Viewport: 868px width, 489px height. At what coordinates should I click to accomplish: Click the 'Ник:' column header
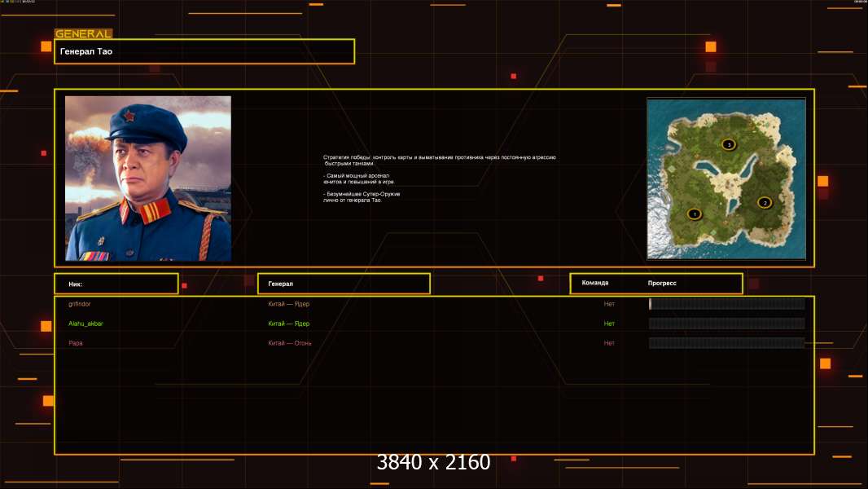coord(116,284)
